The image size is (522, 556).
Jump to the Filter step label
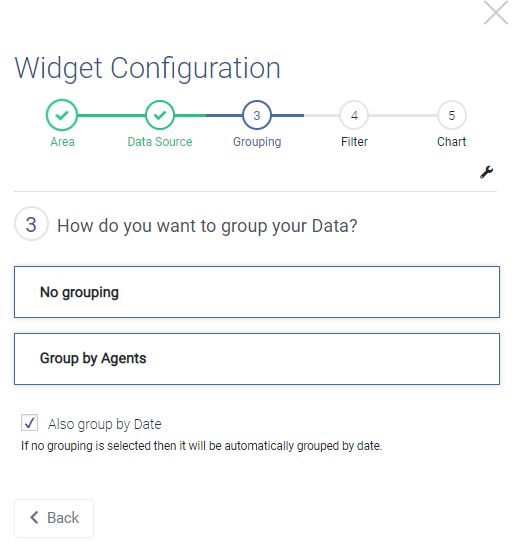(x=354, y=142)
